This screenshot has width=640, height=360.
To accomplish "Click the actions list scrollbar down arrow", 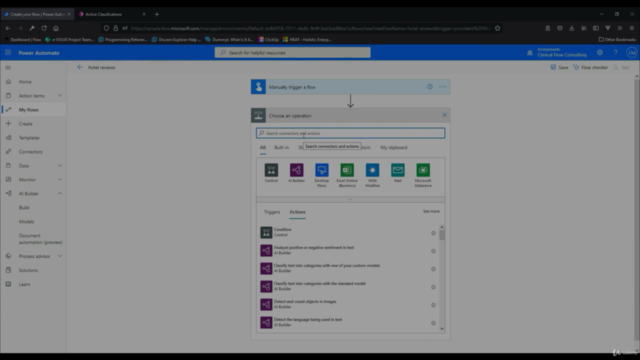I will [442, 329].
